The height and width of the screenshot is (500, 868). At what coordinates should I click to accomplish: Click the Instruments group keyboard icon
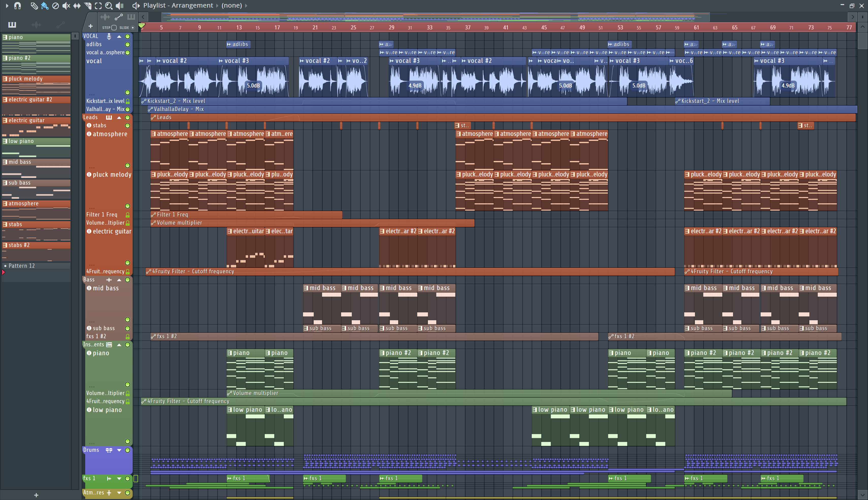coord(109,345)
